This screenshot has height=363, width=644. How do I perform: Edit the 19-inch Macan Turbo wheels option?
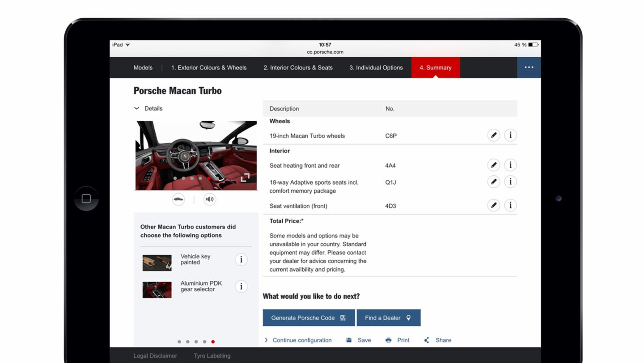tap(493, 135)
